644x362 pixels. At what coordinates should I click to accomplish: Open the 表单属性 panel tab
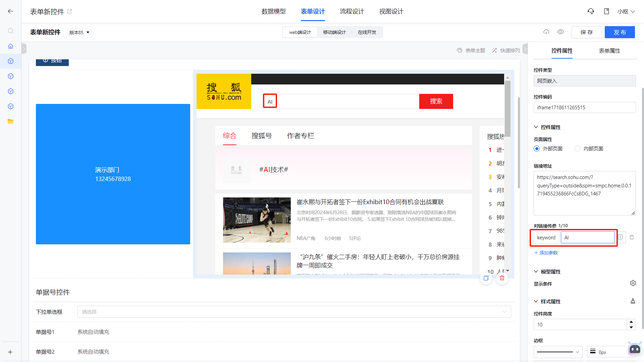(610, 51)
